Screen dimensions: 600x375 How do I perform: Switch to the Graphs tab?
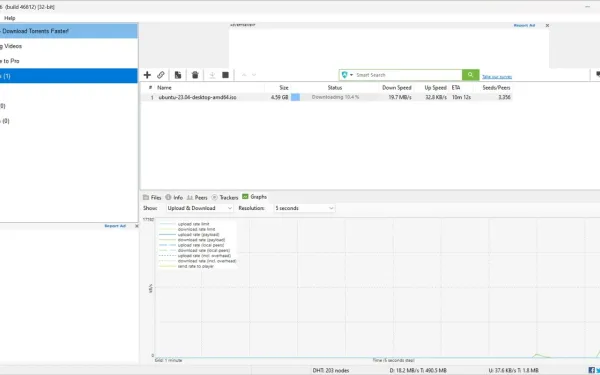pyautogui.click(x=254, y=197)
